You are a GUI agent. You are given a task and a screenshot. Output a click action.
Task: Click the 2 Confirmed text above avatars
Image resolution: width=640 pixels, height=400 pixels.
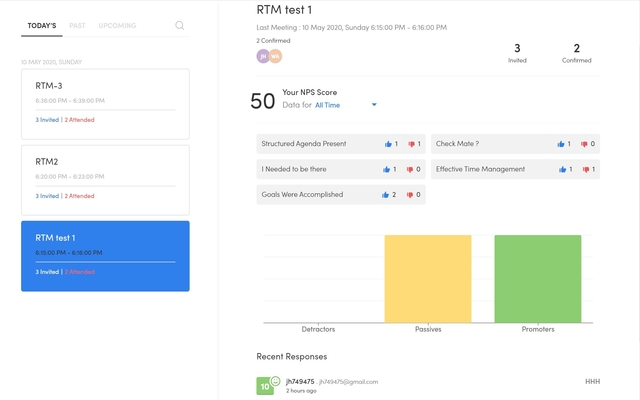pos(273,40)
